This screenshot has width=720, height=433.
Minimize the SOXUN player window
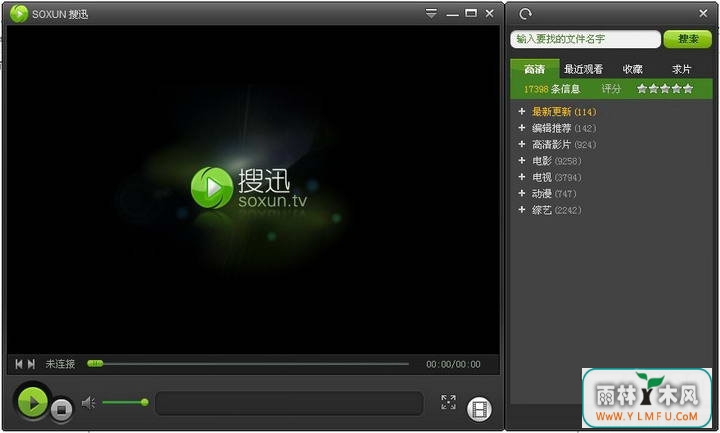pyautogui.click(x=452, y=14)
